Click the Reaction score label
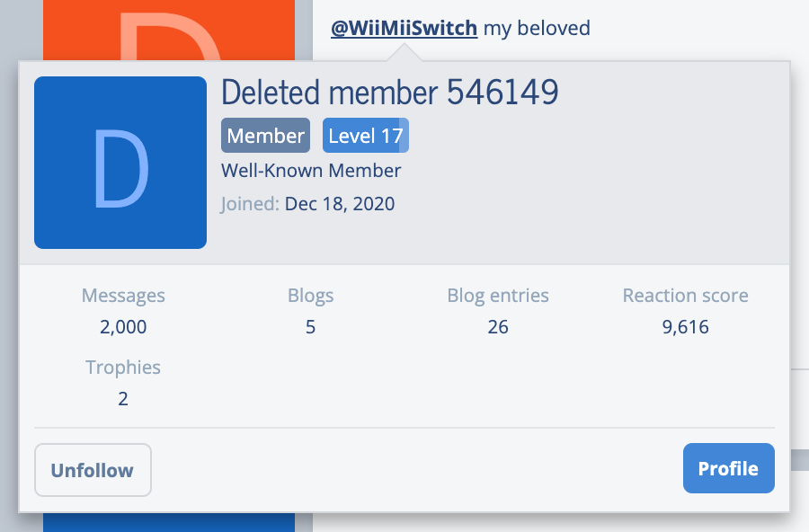This screenshot has height=532, width=809. pos(685,296)
